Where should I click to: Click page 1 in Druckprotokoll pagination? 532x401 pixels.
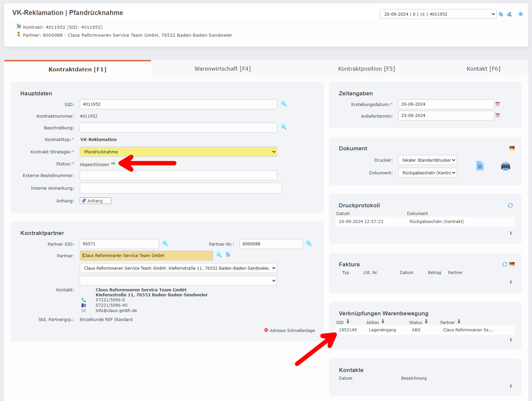click(511, 233)
